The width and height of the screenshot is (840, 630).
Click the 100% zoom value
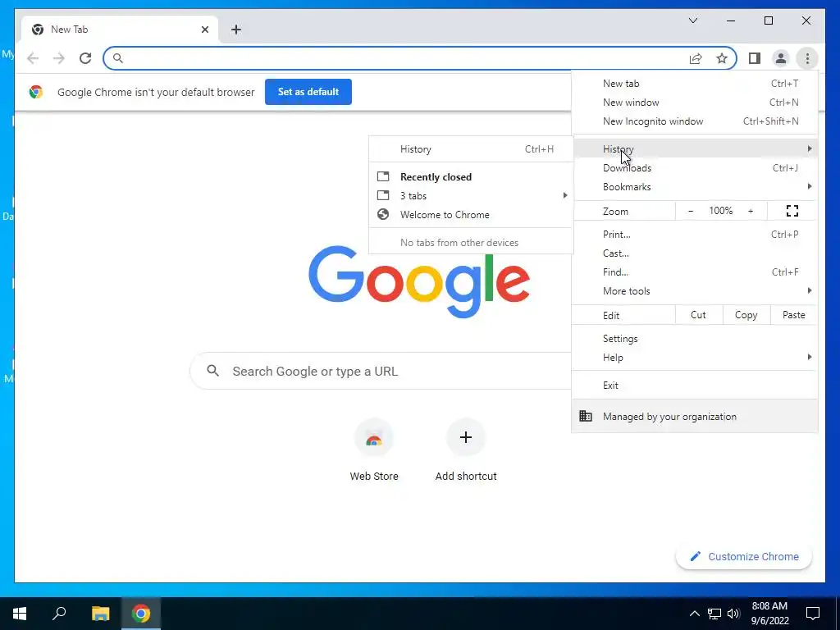[x=720, y=211]
